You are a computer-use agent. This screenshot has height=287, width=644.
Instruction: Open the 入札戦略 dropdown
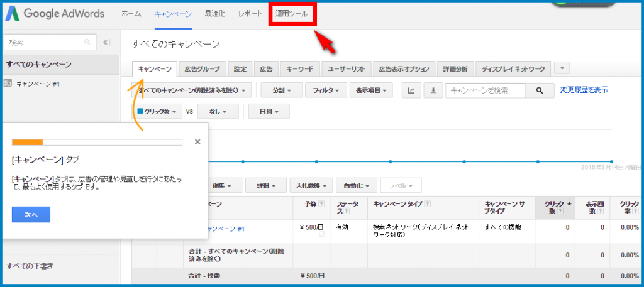tap(311, 185)
